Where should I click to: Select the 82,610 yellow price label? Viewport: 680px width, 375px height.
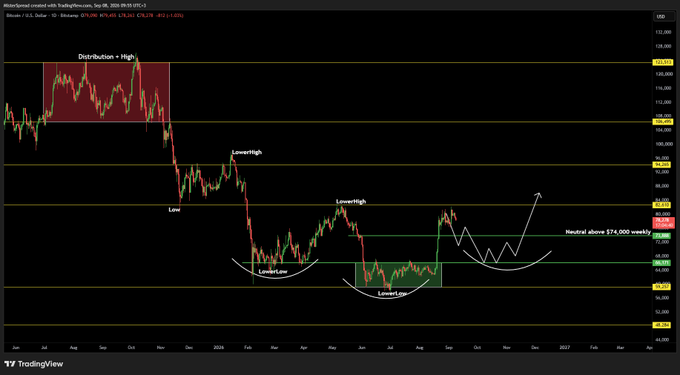[x=663, y=205]
